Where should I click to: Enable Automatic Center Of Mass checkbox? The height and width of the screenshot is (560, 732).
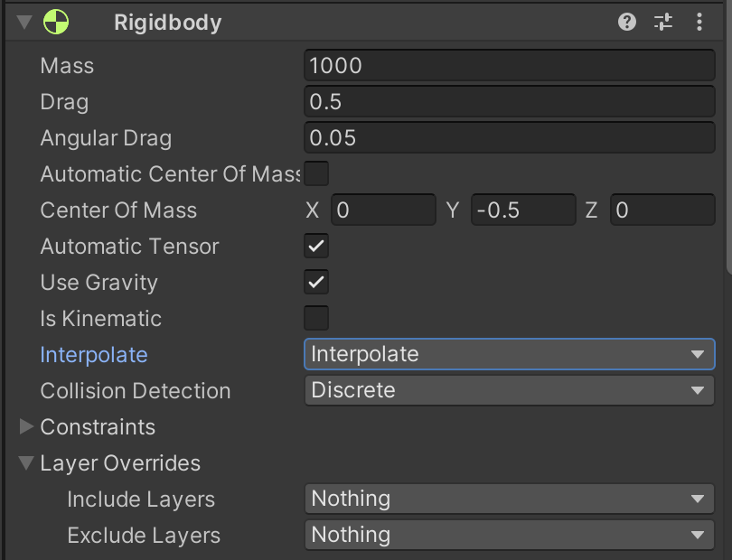[316, 173]
